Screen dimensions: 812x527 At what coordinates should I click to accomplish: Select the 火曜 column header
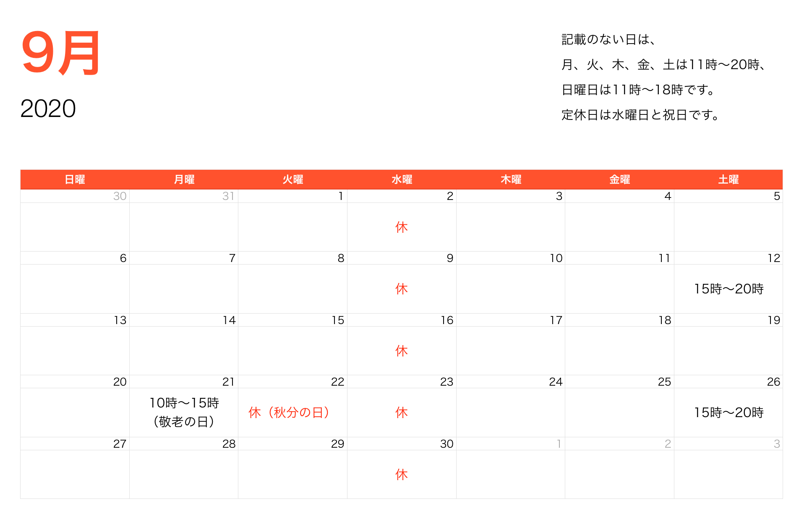click(292, 179)
